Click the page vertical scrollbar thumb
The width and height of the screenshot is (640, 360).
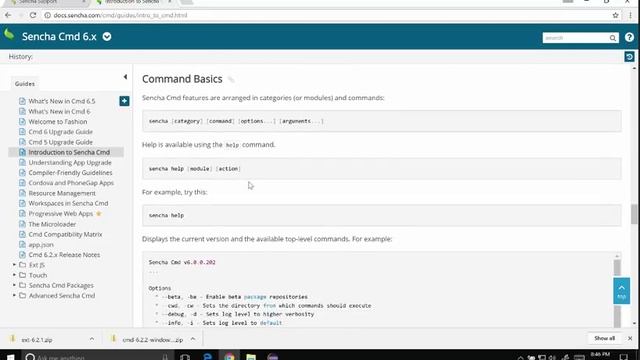click(633, 214)
